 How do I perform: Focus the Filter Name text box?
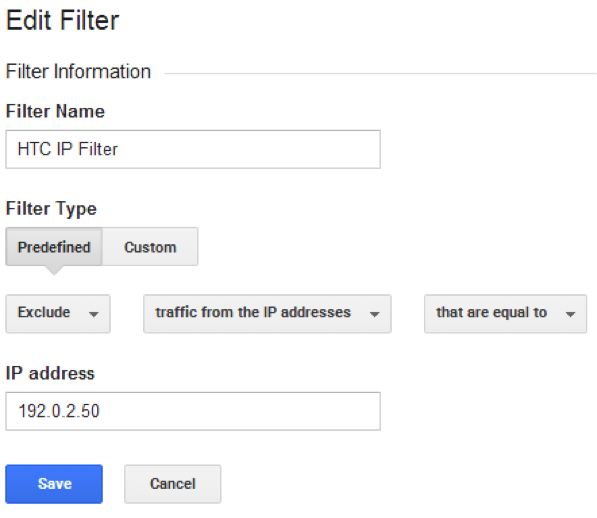click(x=193, y=149)
